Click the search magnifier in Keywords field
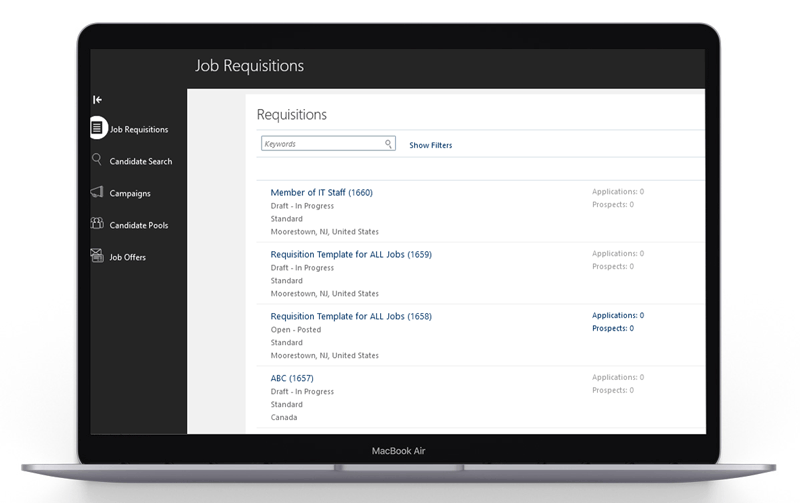 coord(388,144)
